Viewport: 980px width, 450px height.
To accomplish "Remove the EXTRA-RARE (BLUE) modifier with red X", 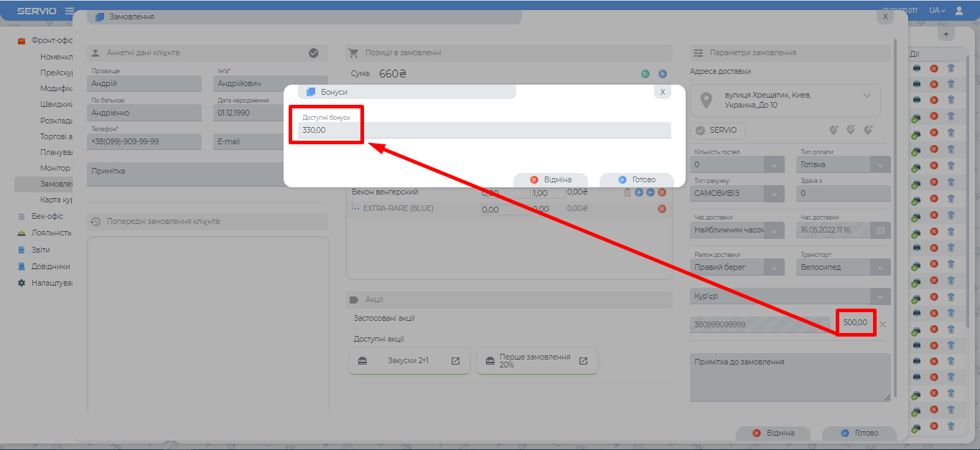I will [x=662, y=209].
